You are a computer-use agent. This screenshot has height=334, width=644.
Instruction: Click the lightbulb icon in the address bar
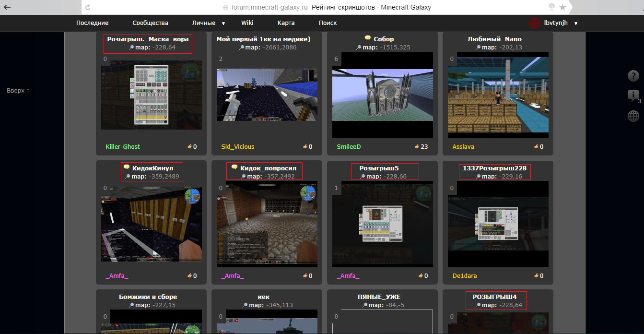551,7
